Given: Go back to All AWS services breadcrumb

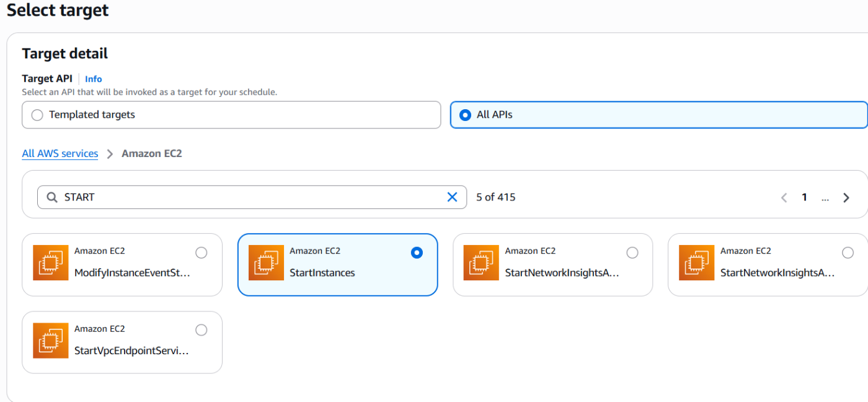Looking at the screenshot, I should click(x=60, y=153).
